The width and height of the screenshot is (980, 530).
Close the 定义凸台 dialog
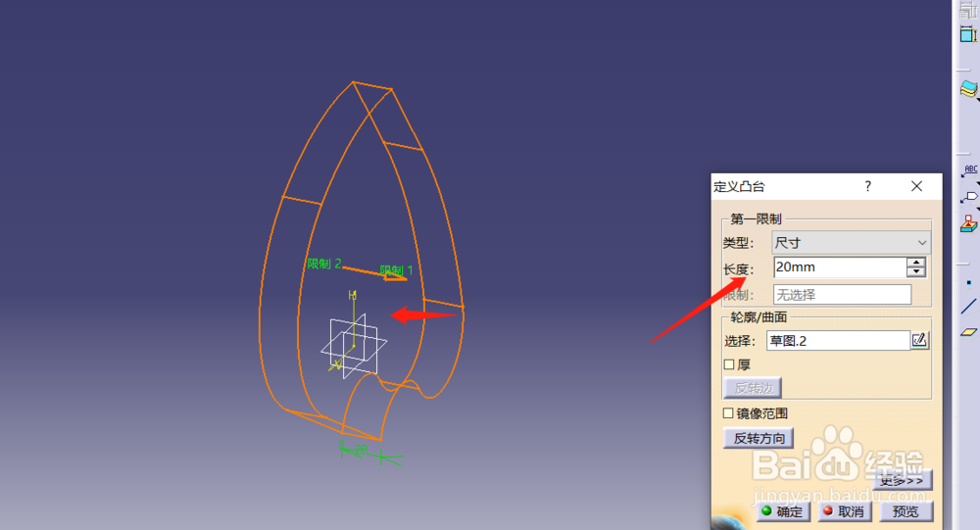pos(916,186)
